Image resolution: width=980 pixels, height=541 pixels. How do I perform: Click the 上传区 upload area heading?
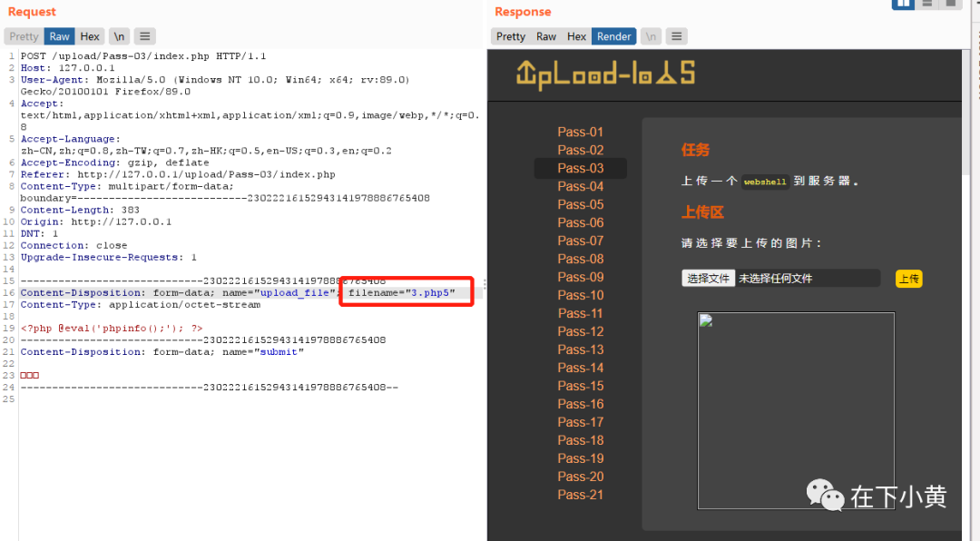tap(702, 212)
